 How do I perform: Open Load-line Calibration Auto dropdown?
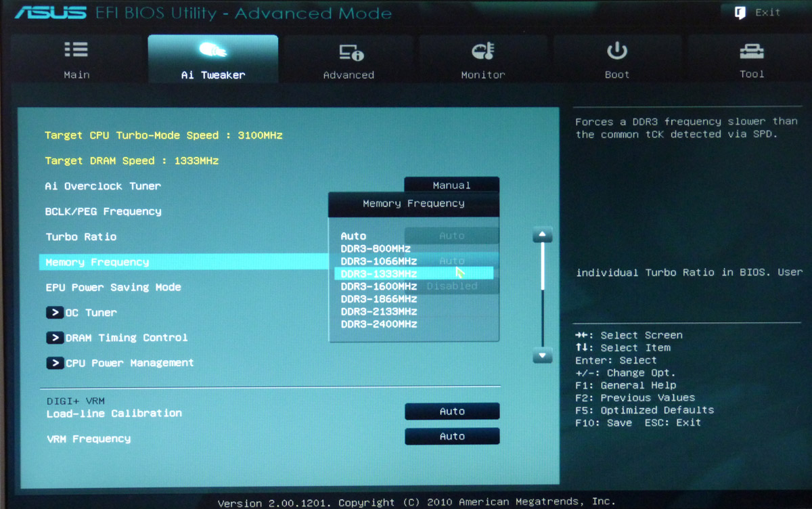click(452, 412)
